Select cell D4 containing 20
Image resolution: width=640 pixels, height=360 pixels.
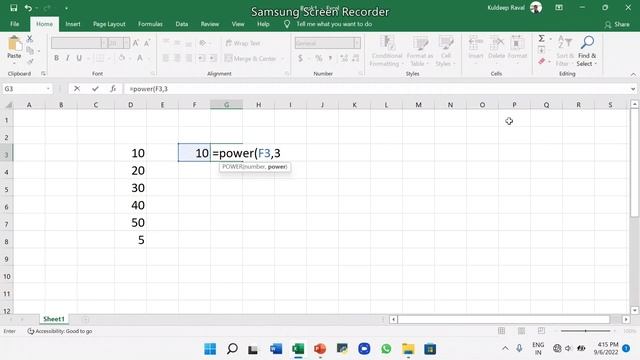[130, 170]
